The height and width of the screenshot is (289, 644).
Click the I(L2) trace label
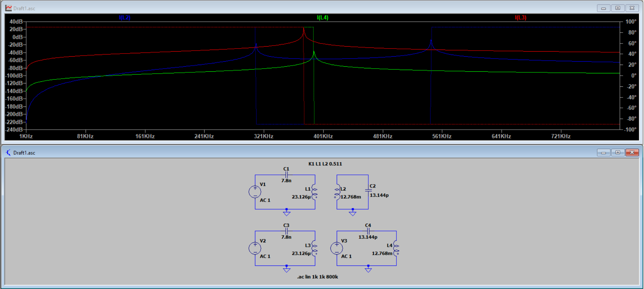[124, 17]
